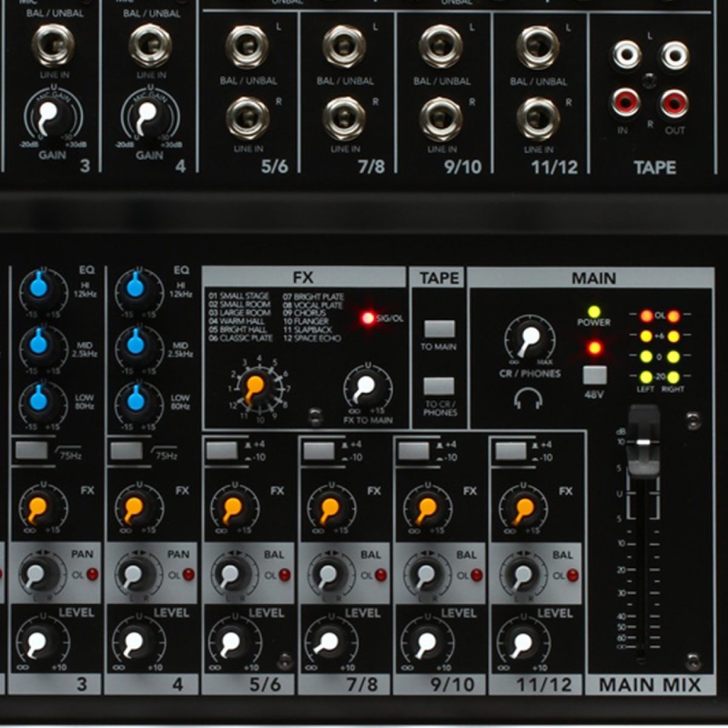Image resolution: width=728 pixels, height=728 pixels.
Task: Click the FX SIG/OL red LED
Action: tap(368, 318)
